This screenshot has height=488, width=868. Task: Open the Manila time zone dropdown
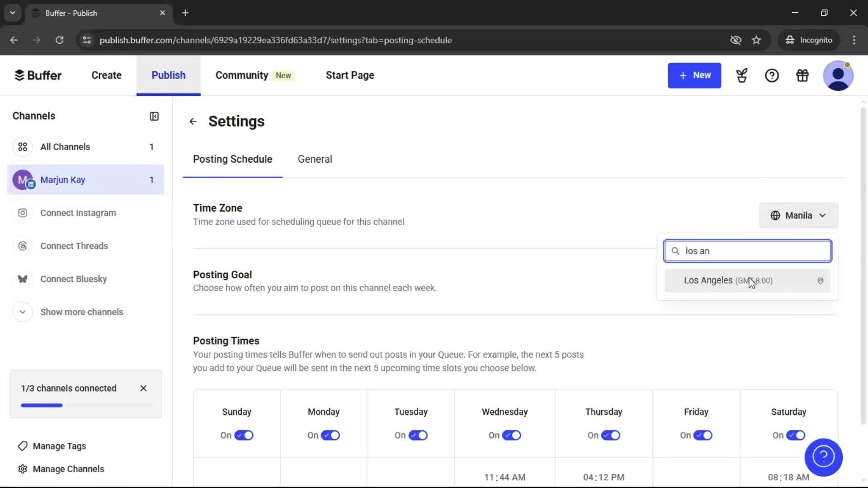coord(798,216)
